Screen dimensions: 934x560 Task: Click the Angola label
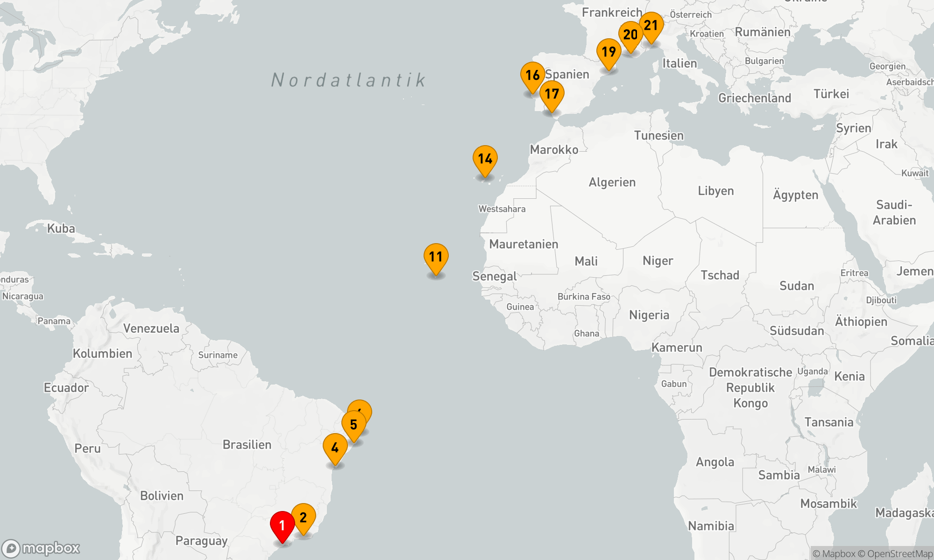pos(715,462)
